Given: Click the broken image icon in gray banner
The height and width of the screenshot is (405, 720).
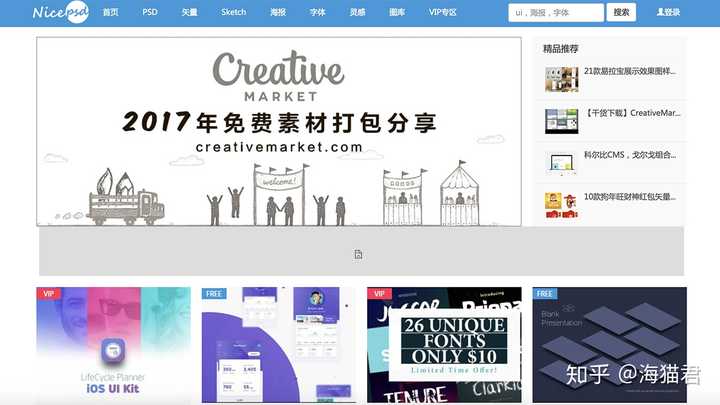Looking at the screenshot, I should 358,254.
